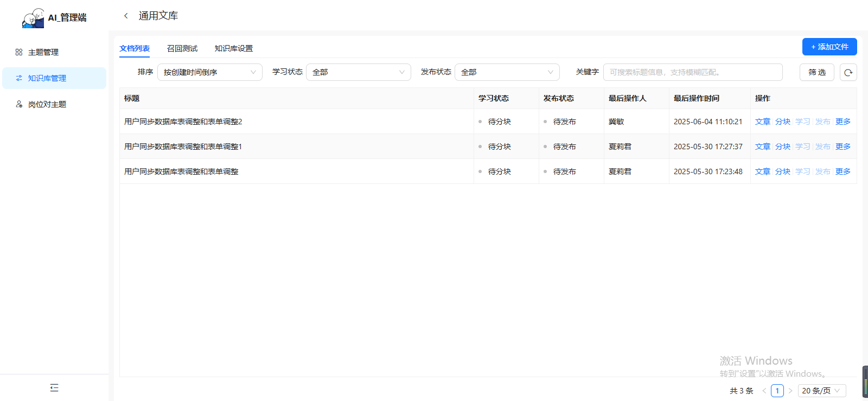Image resolution: width=868 pixels, height=401 pixels.
Task: Click the 主题管理 sidebar icon
Action: point(19,52)
